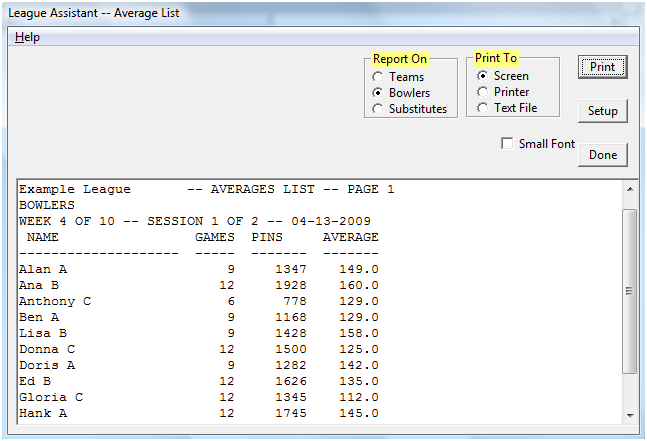Enable the Small Font checkbox

click(x=508, y=144)
